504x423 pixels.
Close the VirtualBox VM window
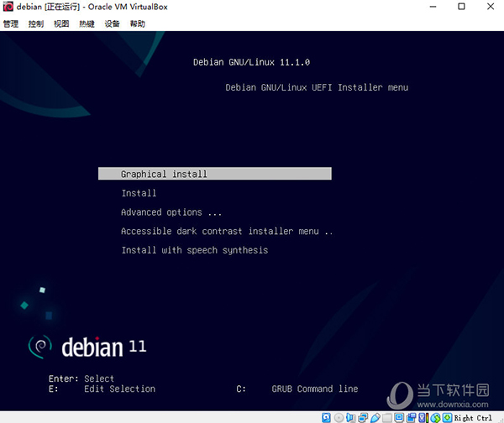pos(491,7)
